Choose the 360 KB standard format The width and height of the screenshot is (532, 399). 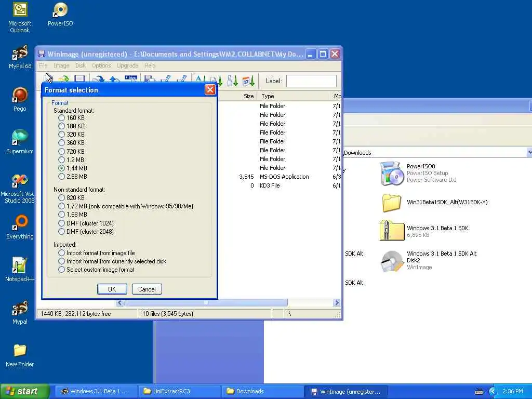61,143
